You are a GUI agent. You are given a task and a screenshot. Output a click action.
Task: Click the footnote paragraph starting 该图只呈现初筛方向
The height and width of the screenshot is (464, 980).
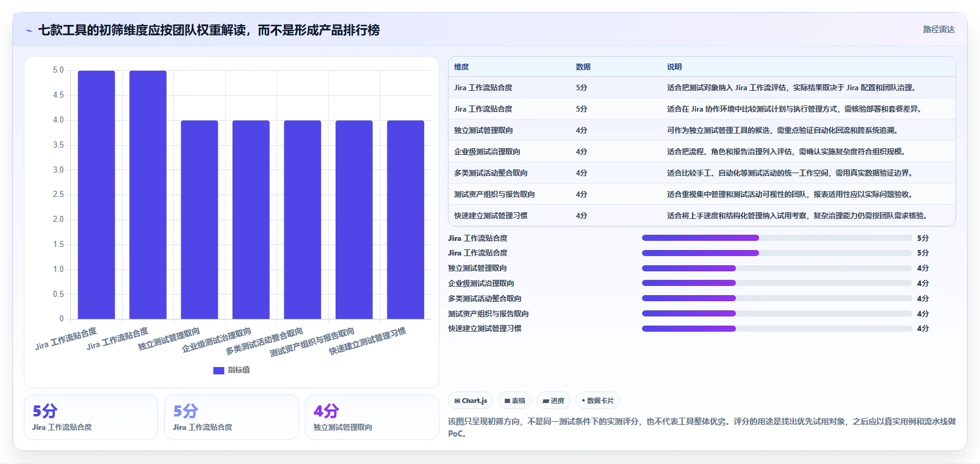(x=702, y=427)
